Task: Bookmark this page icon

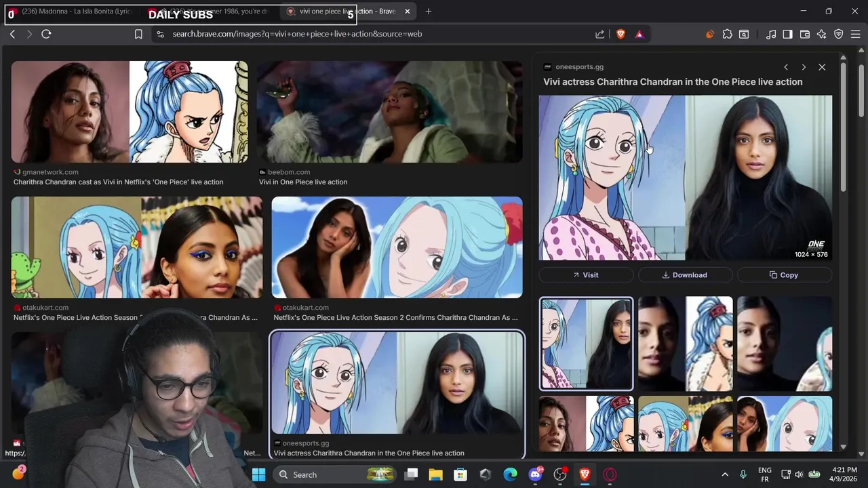Action: click(138, 34)
